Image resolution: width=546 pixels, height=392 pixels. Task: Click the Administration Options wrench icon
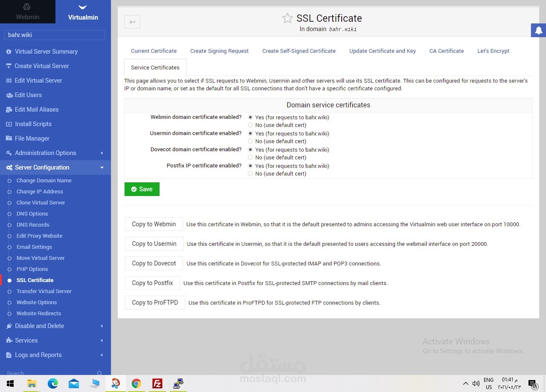[x=9, y=153]
